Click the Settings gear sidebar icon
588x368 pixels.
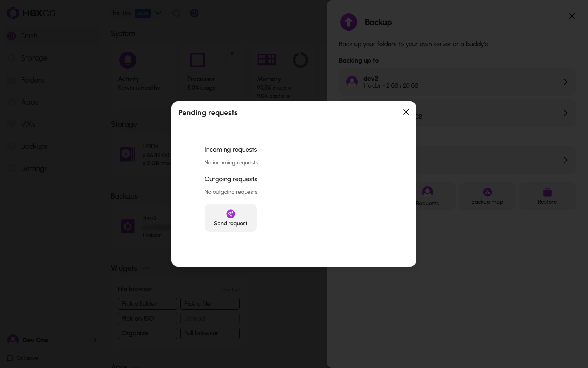11,168
